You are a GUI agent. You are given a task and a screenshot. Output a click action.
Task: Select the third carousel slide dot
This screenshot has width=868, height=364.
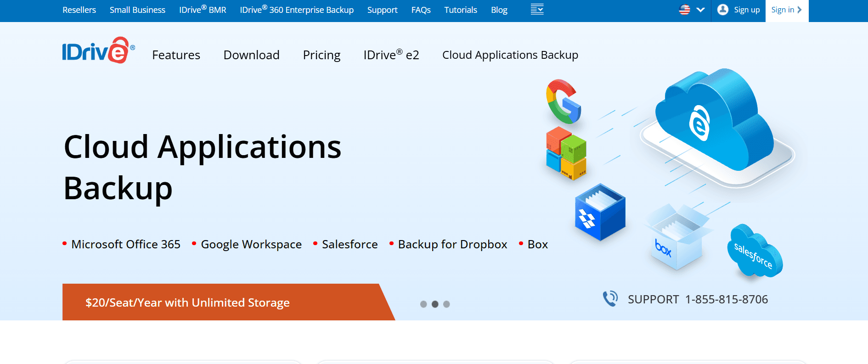click(446, 304)
